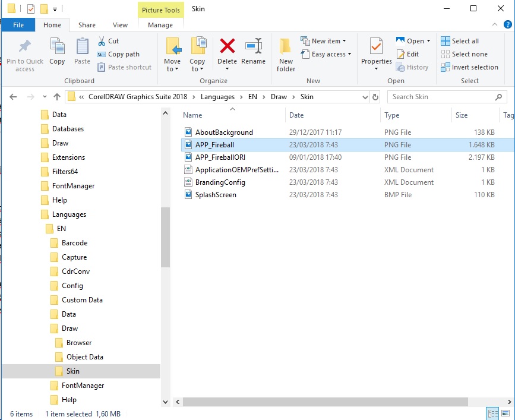Click the navigation pane vertical scrollbar thumb
This screenshot has width=515, height=420.
pos(166,237)
